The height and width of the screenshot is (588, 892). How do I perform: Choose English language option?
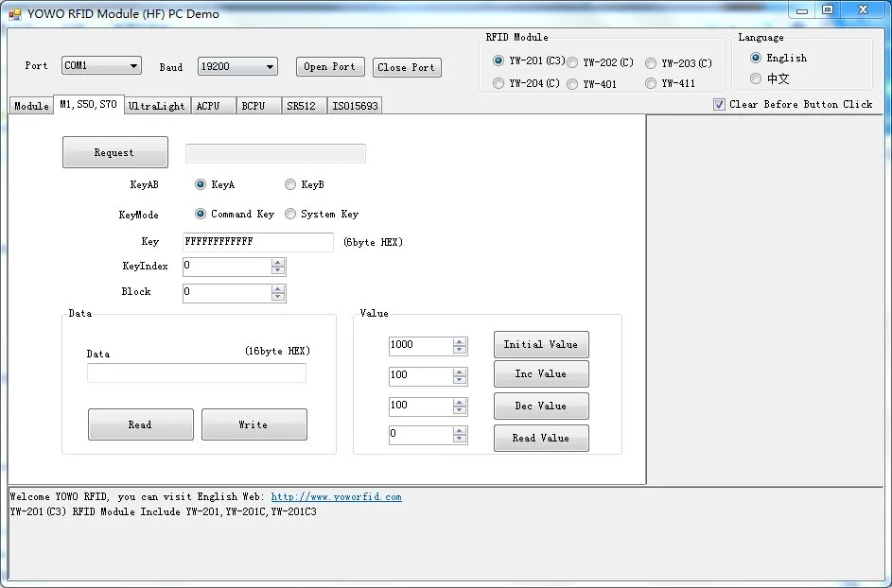(x=756, y=58)
